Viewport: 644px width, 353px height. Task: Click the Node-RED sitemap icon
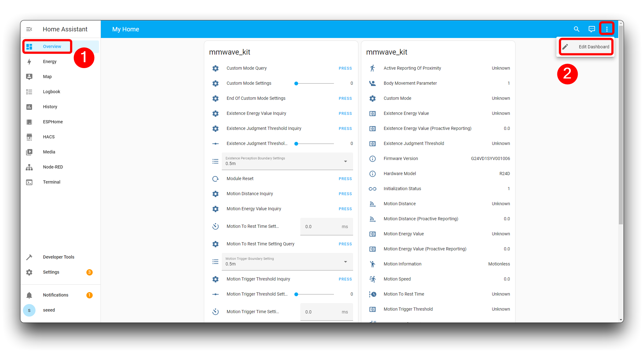point(29,167)
